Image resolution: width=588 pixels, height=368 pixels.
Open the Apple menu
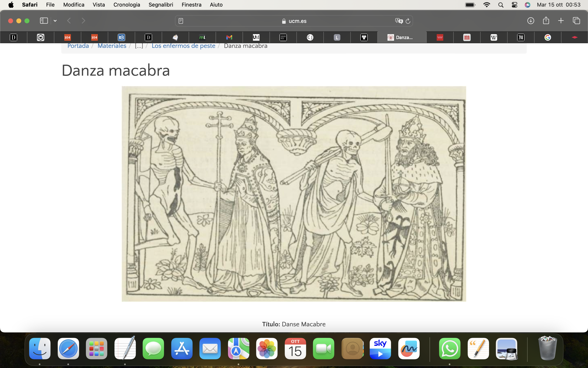click(11, 5)
